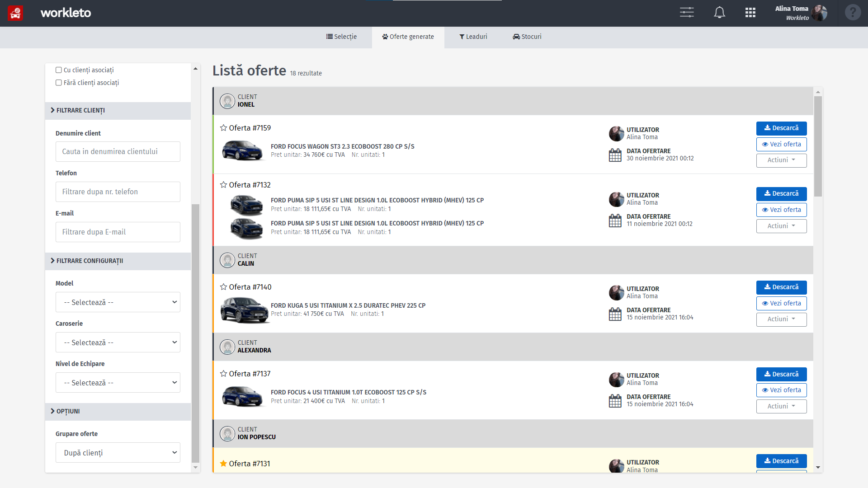Click calendar icon for Oferta #7137 date
868x488 pixels.
click(615, 401)
